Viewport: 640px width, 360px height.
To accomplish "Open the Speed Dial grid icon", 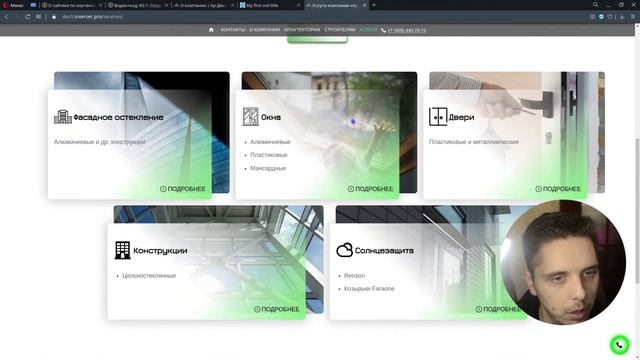I will 38,17.
